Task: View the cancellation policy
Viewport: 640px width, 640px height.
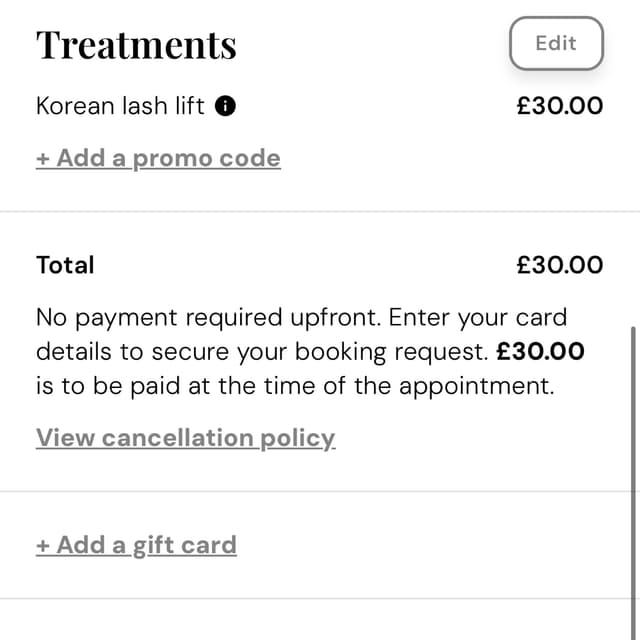Action: (x=185, y=438)
